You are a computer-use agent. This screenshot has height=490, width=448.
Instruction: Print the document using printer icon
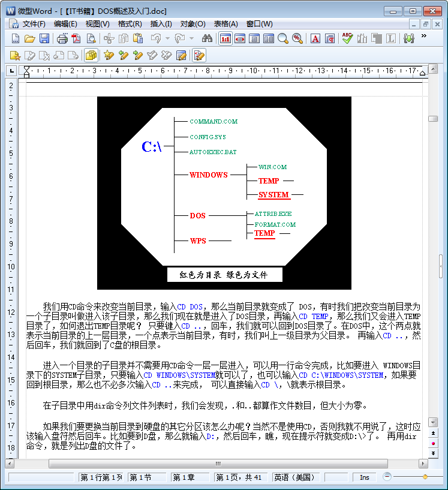pos(62,38)
